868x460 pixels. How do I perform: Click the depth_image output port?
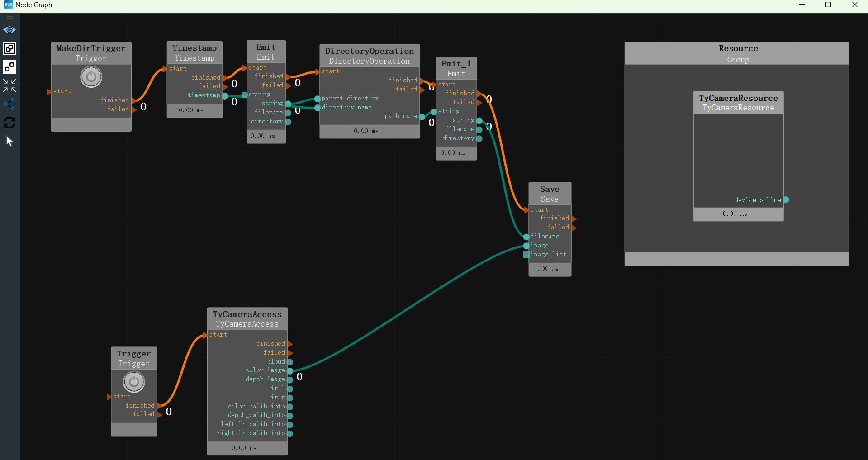coord(290,380)
